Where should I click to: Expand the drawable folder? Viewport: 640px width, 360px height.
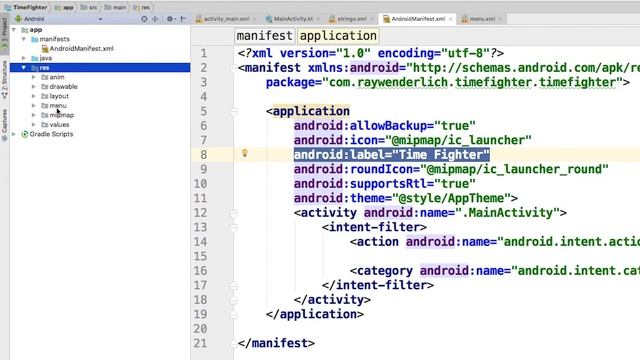click(34, 87)
